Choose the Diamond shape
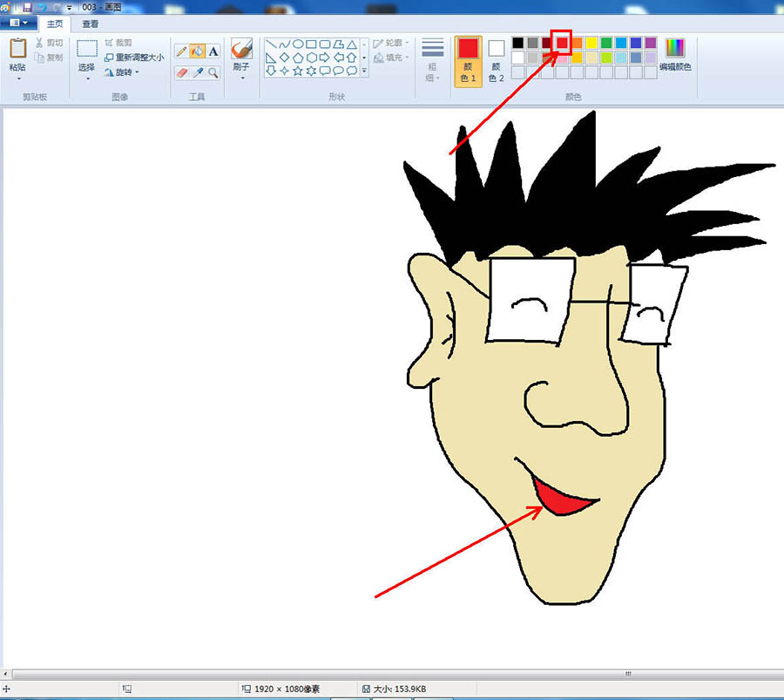The width and height of the screenshot is (784, 700). 285,58
